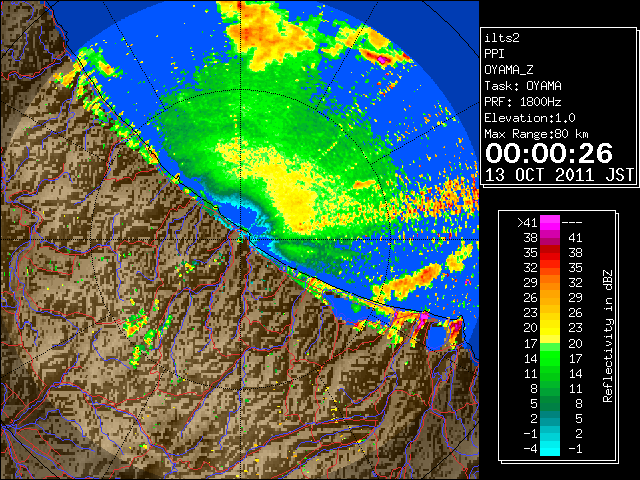Viewport: 640px width, 480px height.
Task: Select the '13 OCT 2011 JST' date
Action: (x=559, y=175)
